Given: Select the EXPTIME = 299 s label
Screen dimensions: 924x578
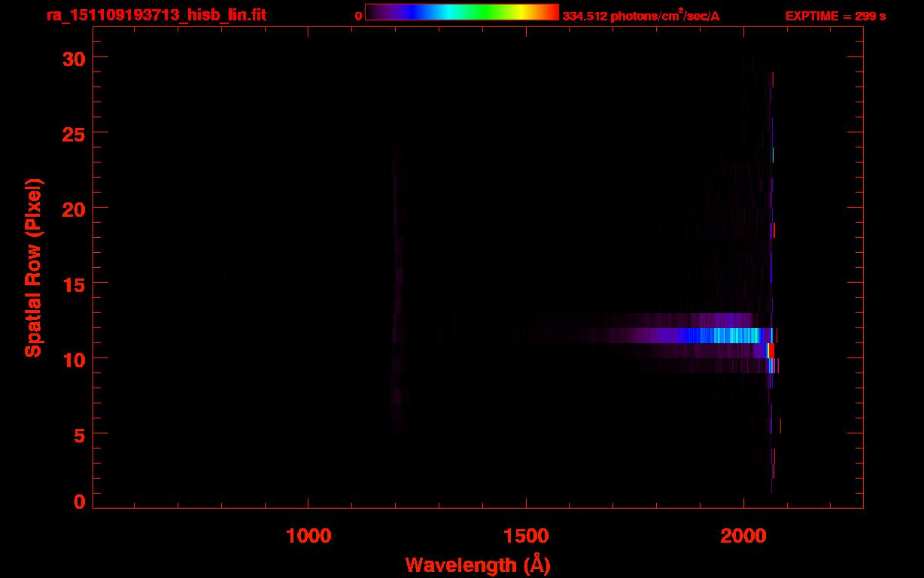Looking at the screenshot, I should [835, 16].
